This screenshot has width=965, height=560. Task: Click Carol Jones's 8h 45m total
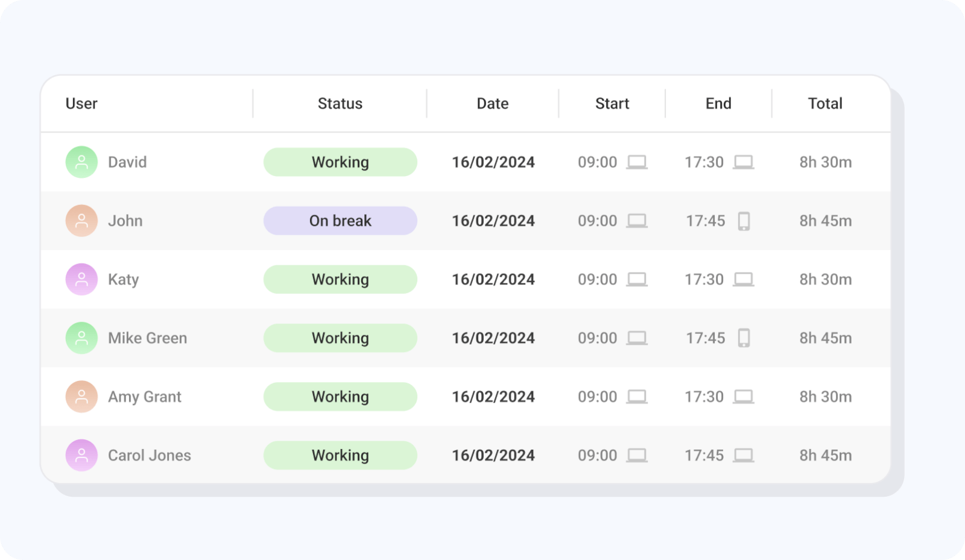(825, 455)
